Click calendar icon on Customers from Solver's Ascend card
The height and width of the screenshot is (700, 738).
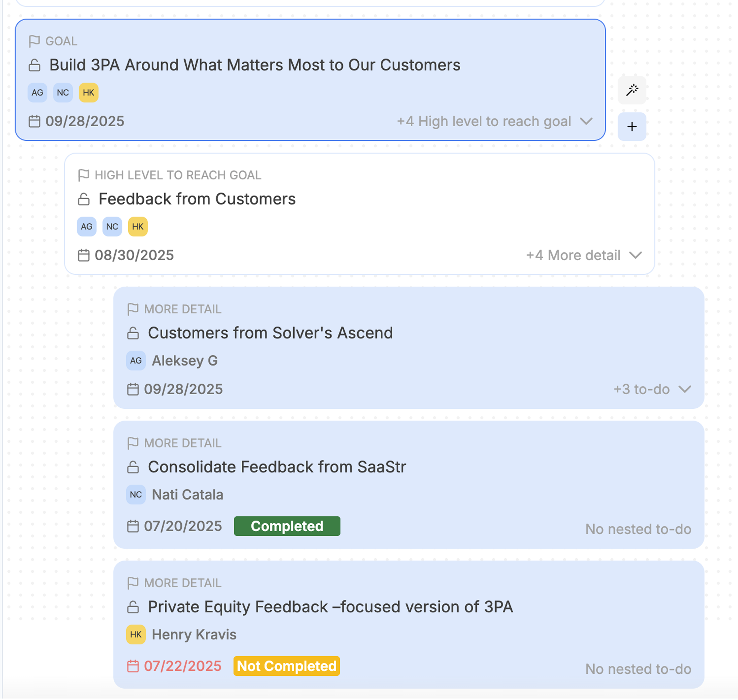tap(133, 389)
